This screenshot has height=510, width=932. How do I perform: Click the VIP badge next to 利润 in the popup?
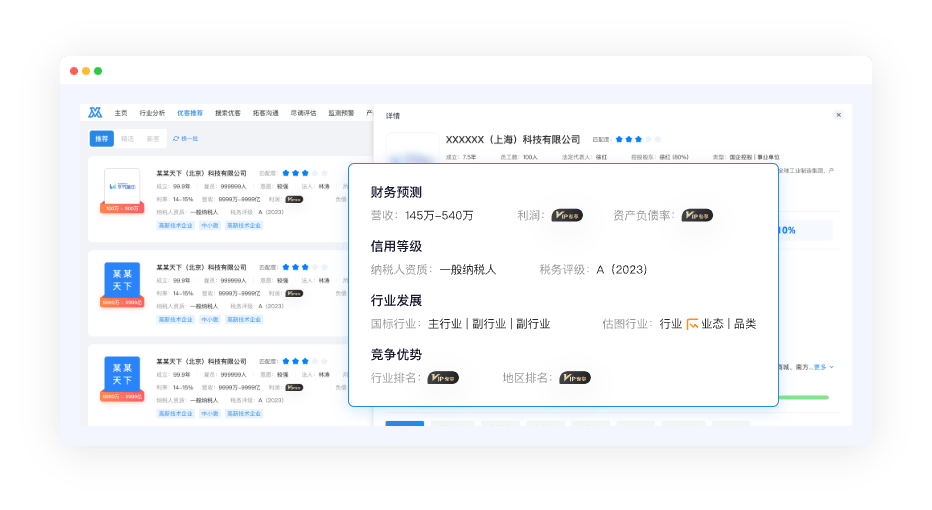click(567, 215)
